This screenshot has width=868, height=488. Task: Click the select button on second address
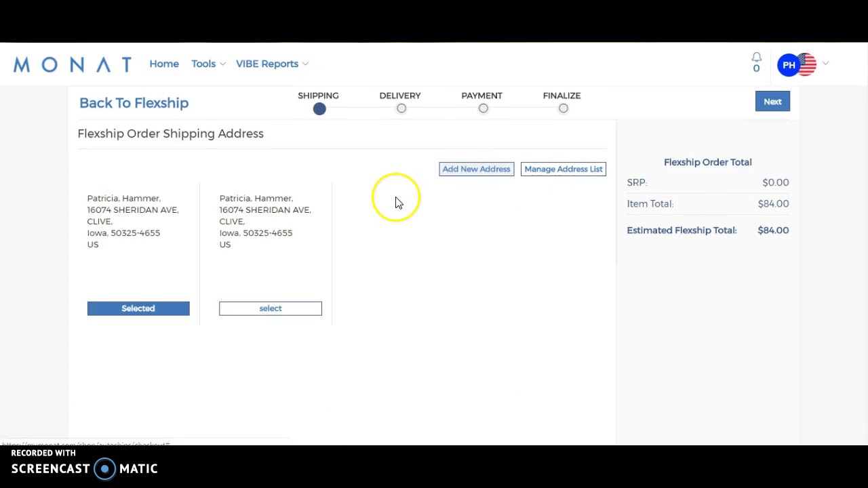pos(271,308)
